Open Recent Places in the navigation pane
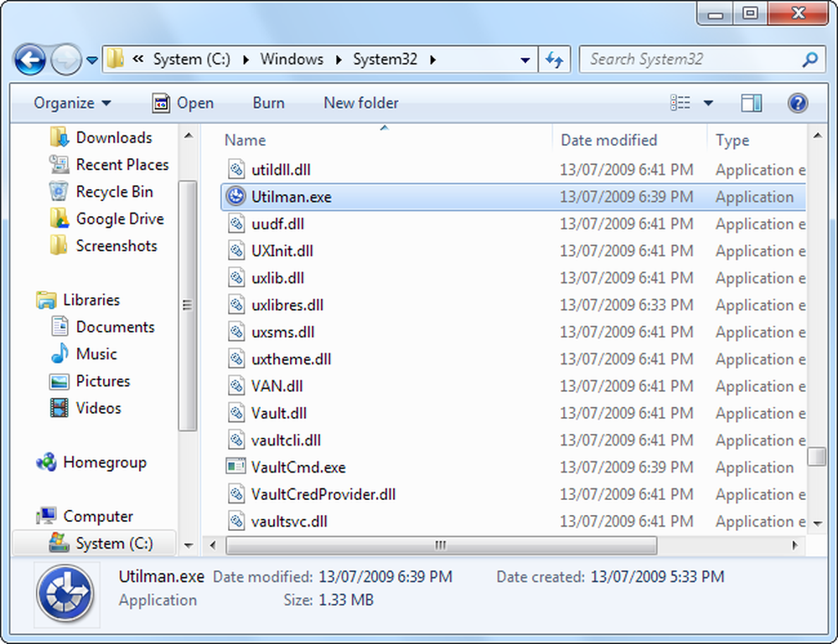 [x=110, y=164]
